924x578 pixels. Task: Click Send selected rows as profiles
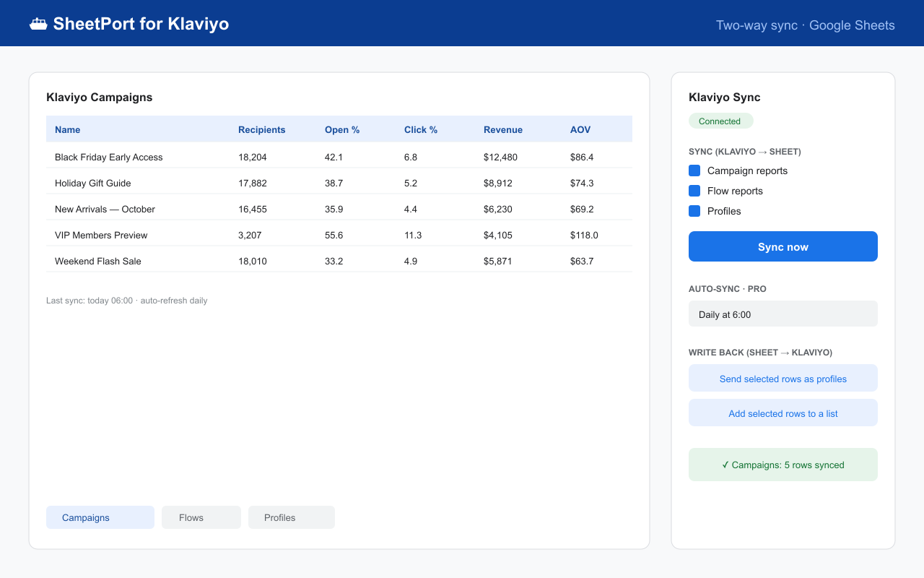click(x=783, y=378)
